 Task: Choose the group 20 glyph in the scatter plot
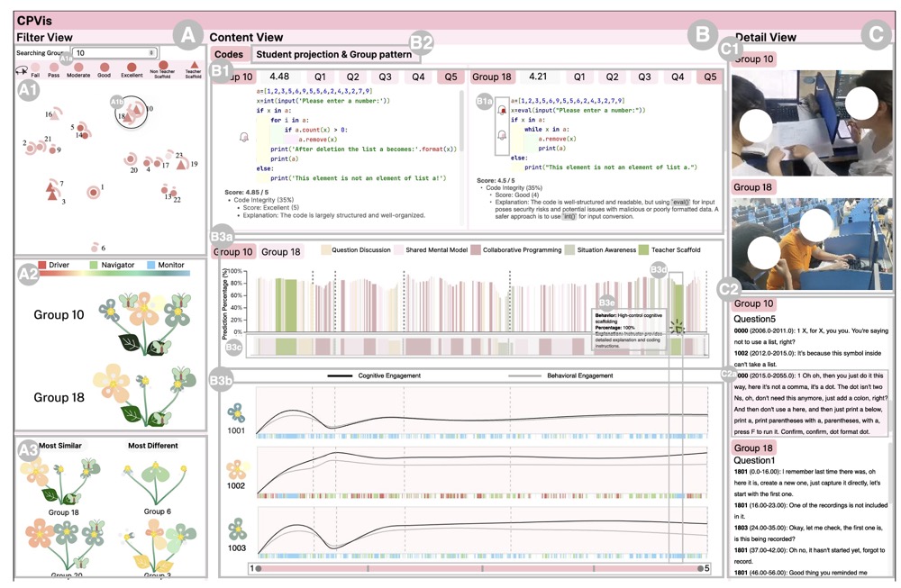131,159
